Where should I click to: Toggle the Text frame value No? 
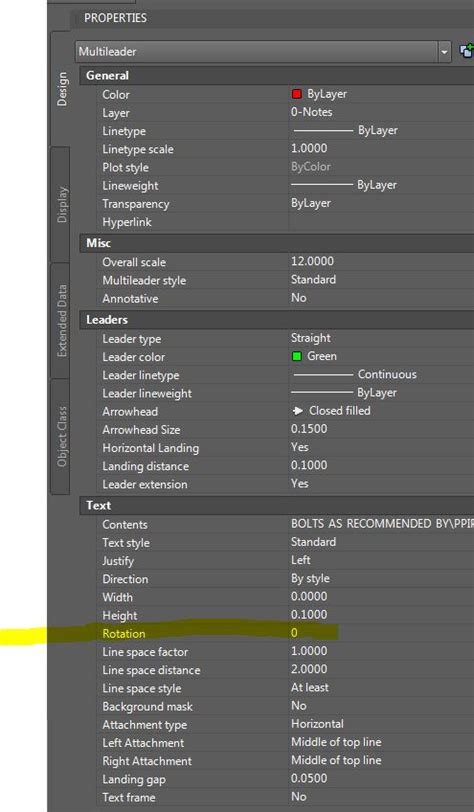click(x=381, y=797)
